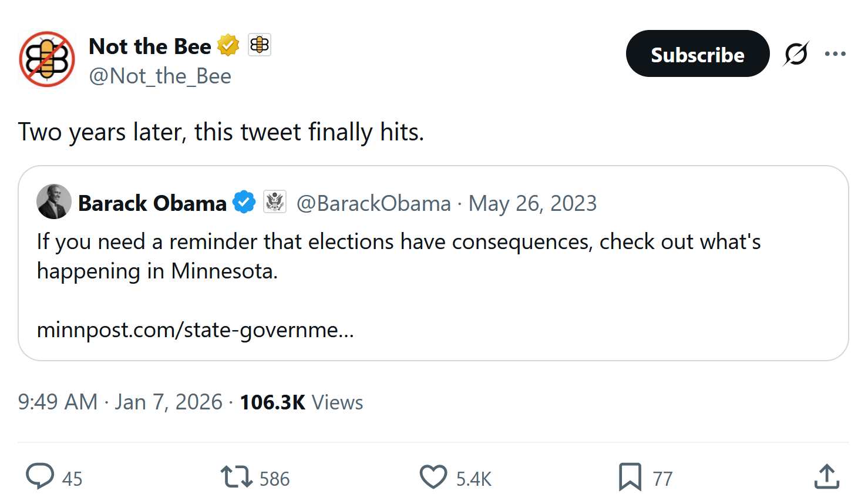Click the government seal badge by Obama
868x504 pixels.
click(x=274, y=202)
